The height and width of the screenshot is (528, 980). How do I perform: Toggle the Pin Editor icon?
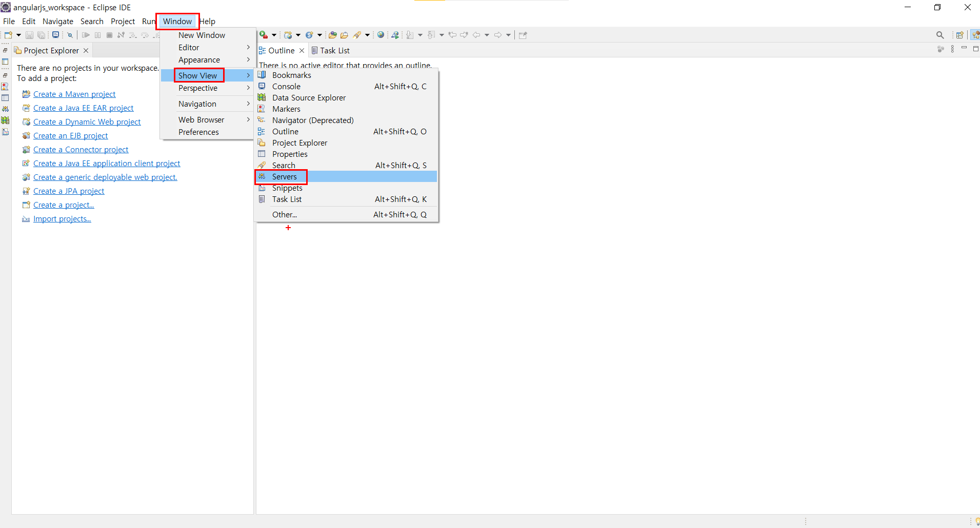click(523, 35)
